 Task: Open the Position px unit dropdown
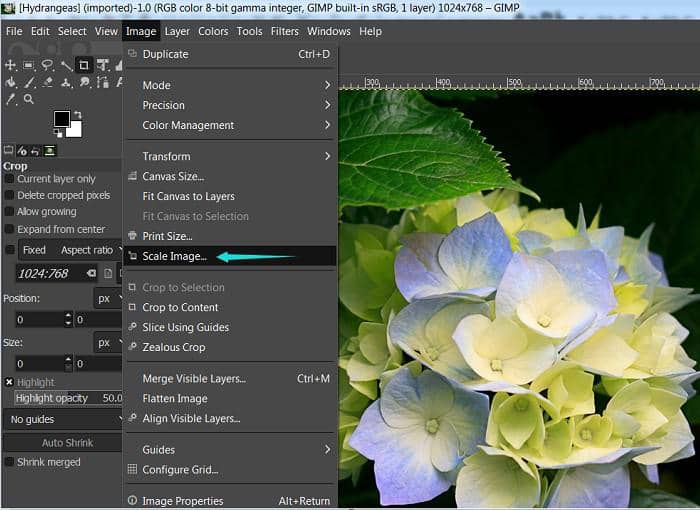108,298
